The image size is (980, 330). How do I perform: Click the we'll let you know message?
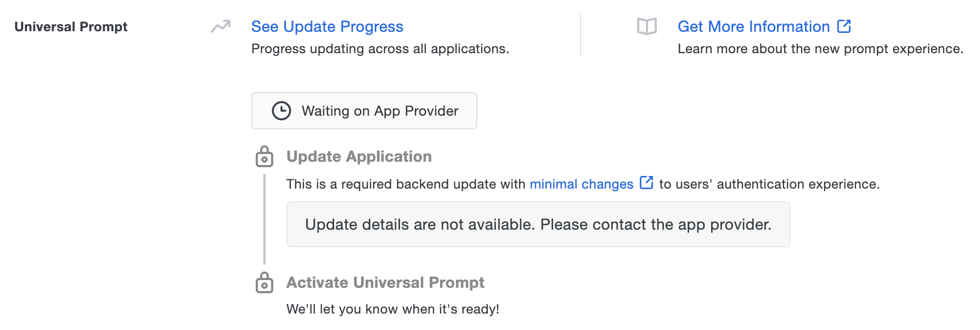coord(392,309)
